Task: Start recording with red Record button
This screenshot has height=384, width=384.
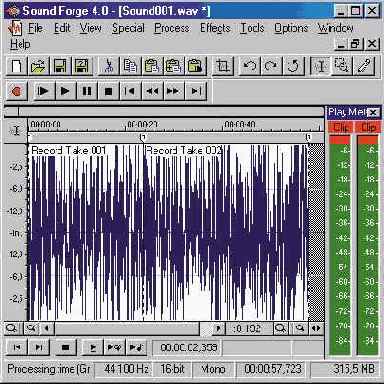Action: (17, 91)
